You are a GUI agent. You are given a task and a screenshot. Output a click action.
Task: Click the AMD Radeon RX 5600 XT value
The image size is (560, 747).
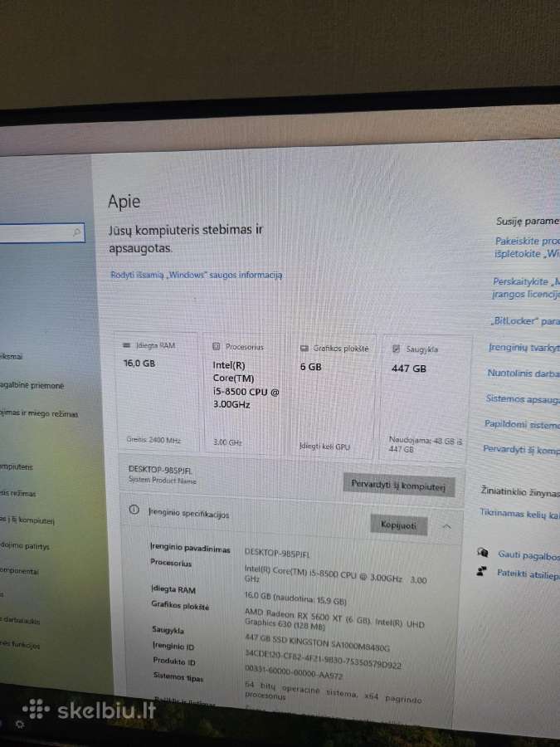coord(334,619)
